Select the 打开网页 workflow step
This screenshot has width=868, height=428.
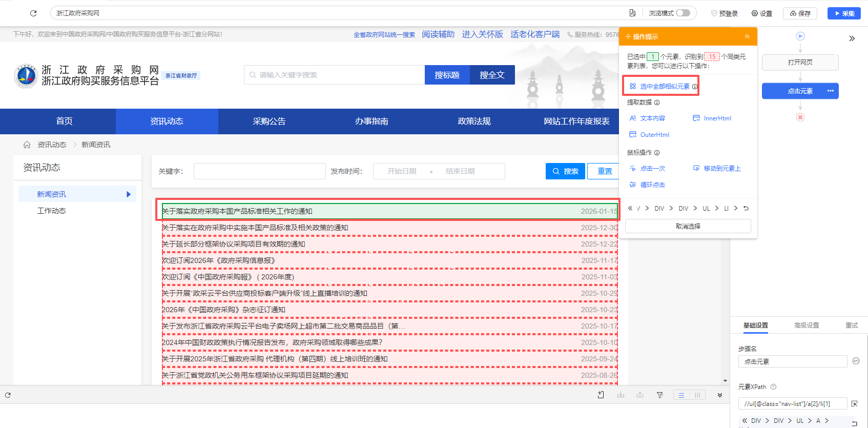(800, 62)
